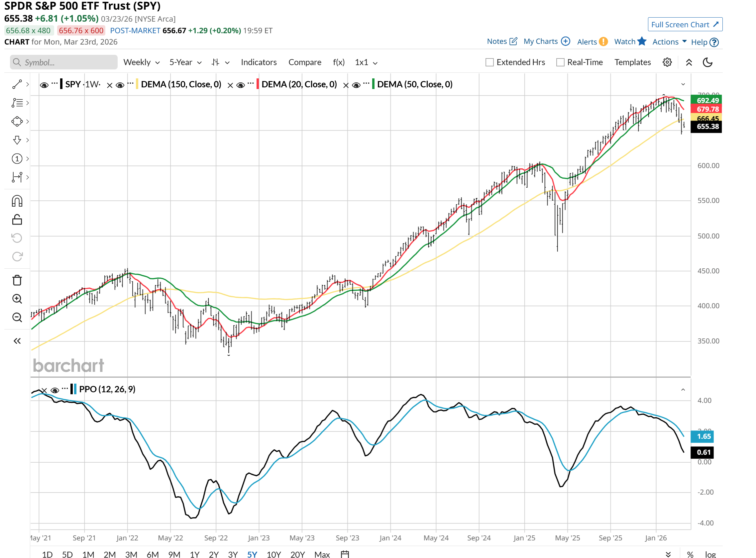
Task: Select the polygon shapes tool
Action: point(17,121)
